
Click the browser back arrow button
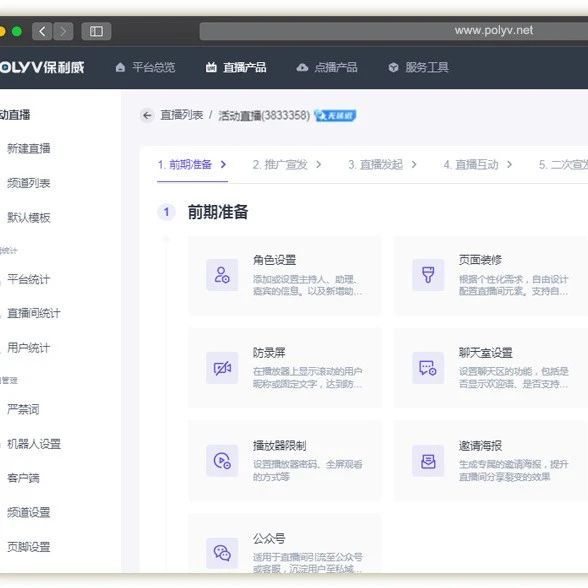click(42, 31)
